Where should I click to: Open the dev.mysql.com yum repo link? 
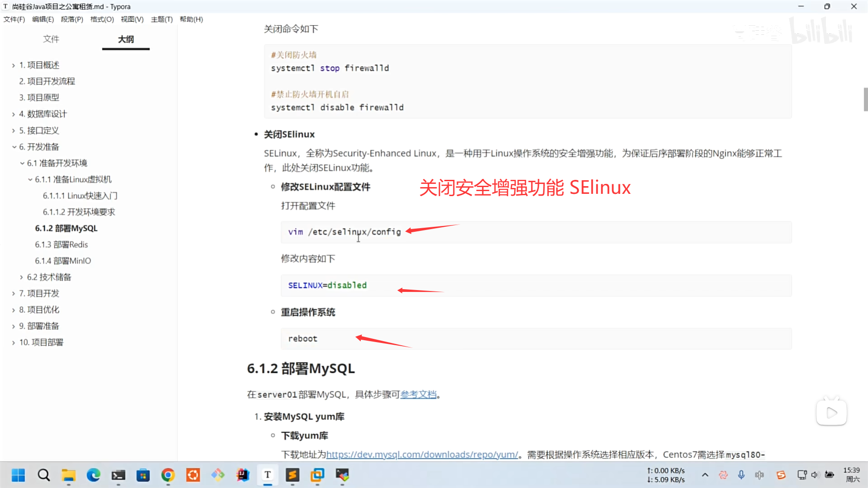click(x=422, y=455)
